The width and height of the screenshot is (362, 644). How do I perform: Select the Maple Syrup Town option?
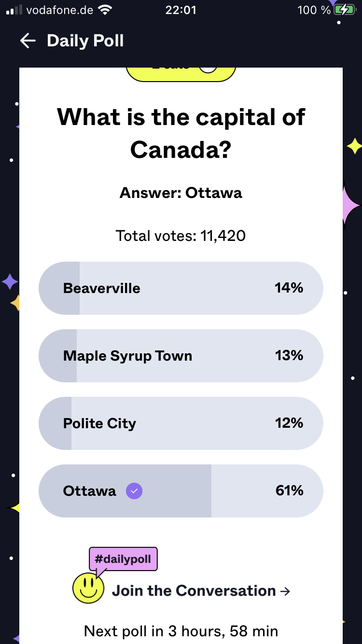tap(181, 356)
